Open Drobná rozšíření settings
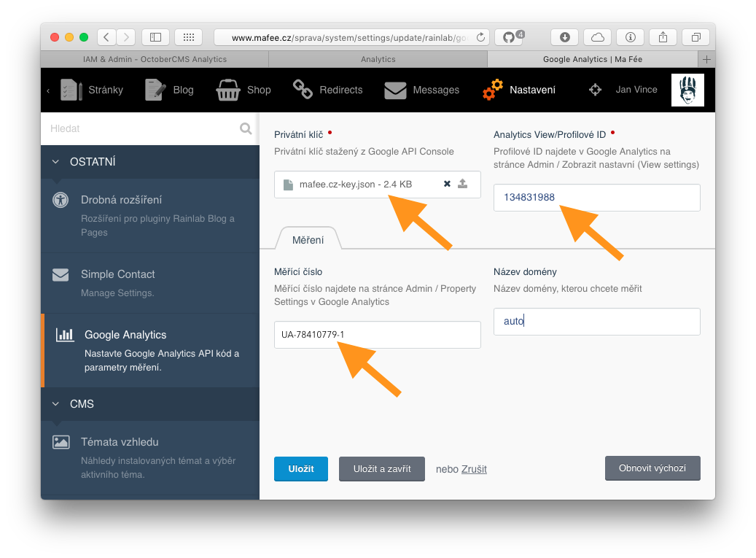Image resolution: width=756 pixels, height=558 pixels. [150, 216]
